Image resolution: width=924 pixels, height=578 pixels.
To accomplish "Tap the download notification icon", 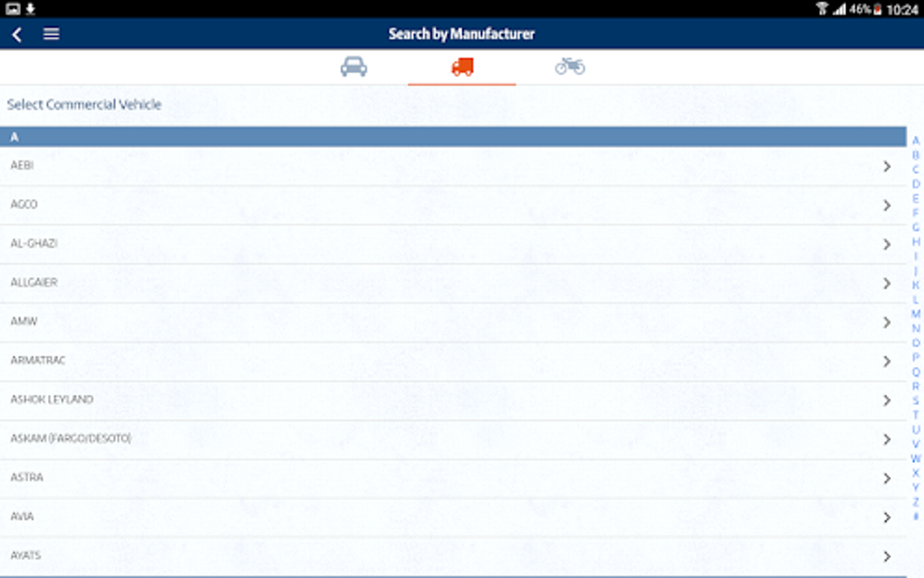I will [31, 8].
